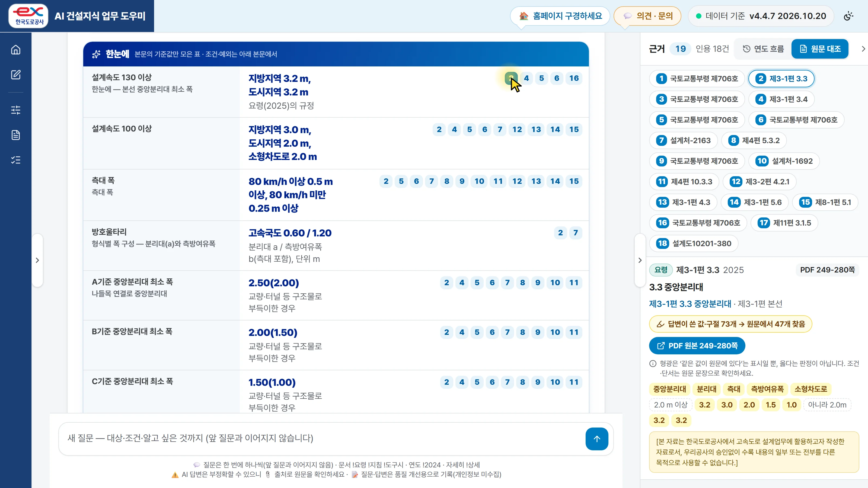The width and height of the screenshot is (868, 488).
Task: Start a new chat with the compose icon
Action: (x=15, y=75)
